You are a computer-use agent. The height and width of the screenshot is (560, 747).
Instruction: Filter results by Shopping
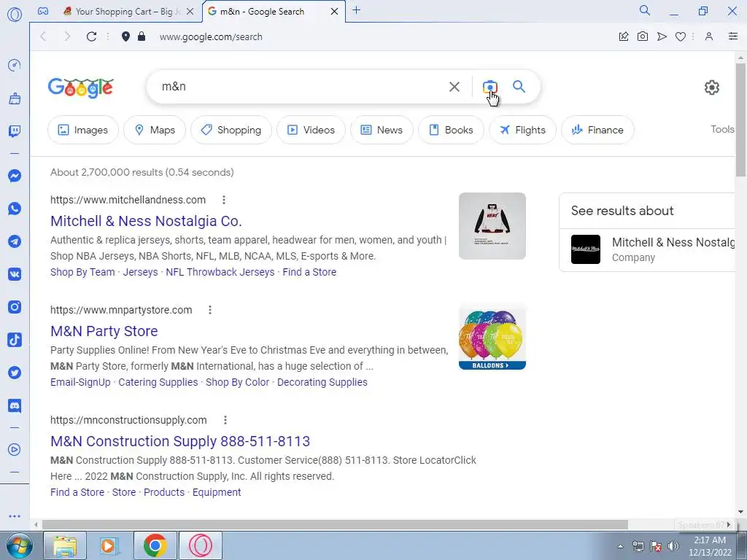tap(231, 130)
